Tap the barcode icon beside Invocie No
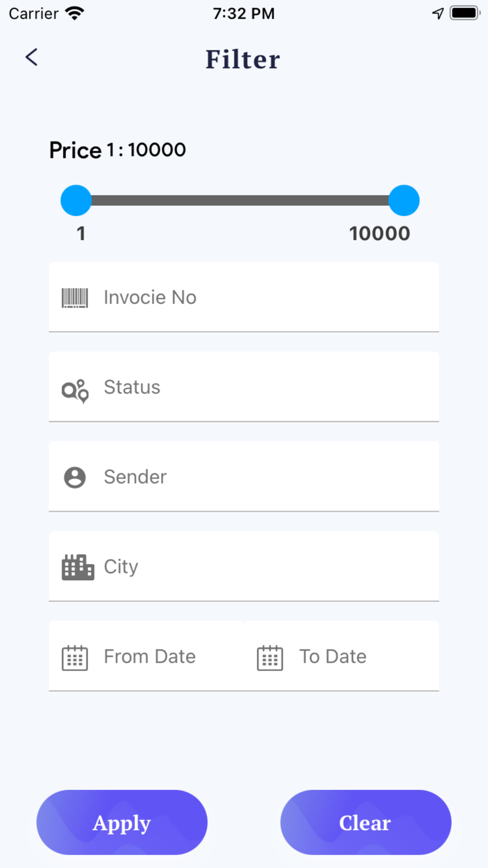 point(75,298)
